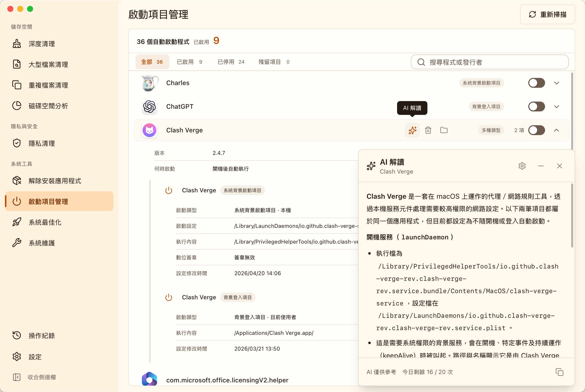Minimize the AI 解讀 panel
The height and width of the screenshot is (392, 585).
click(541, 166)
